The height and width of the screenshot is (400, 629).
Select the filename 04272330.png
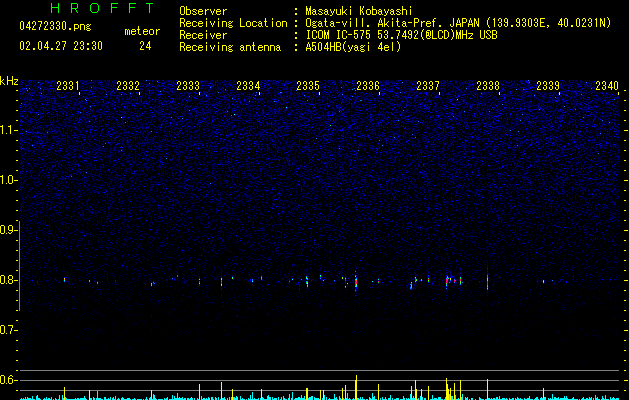pos(55,26)
